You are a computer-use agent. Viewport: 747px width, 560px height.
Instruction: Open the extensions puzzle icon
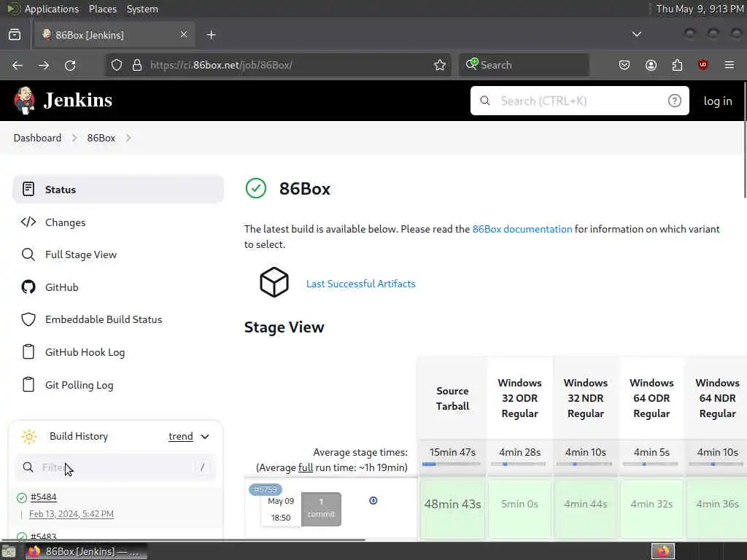(x=677, y=65)
